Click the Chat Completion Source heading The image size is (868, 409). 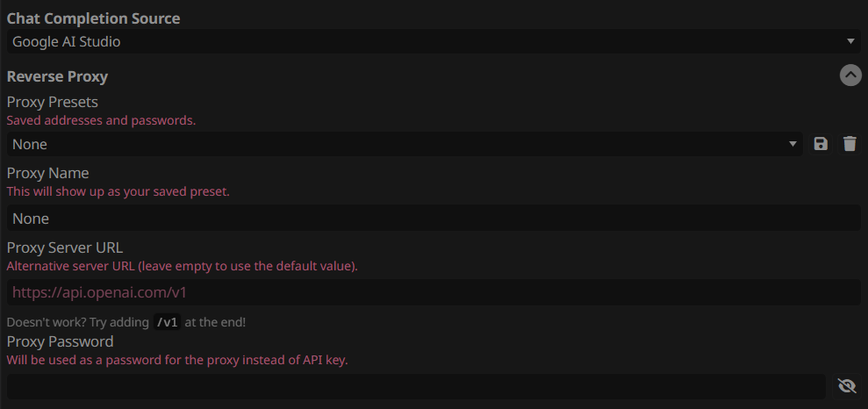pyautogui.click(x=93, y=18)
